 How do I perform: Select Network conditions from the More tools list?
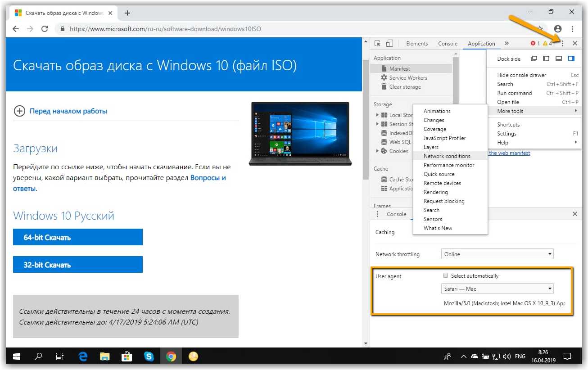450,156
